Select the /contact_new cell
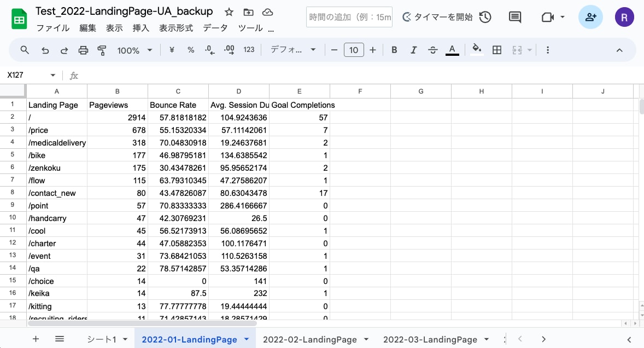Image resolution: width=644 pixels, height=348 pixels. (57, 193)
